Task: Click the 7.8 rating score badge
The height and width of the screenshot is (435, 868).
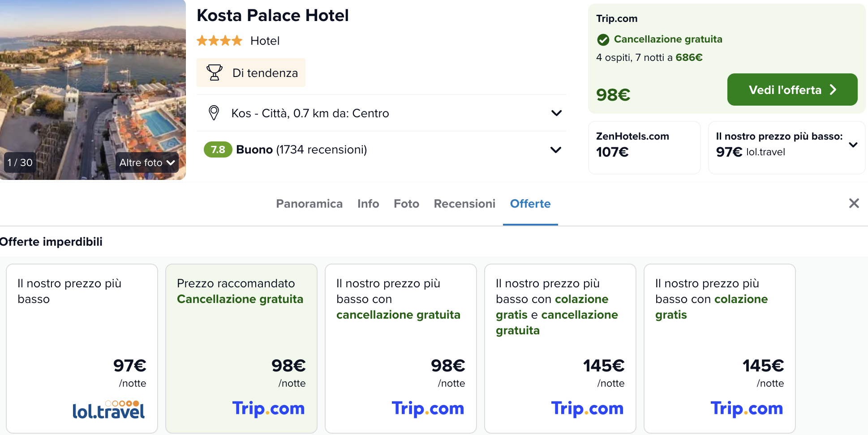Action: pyautogui.click(x=218, y=149)
